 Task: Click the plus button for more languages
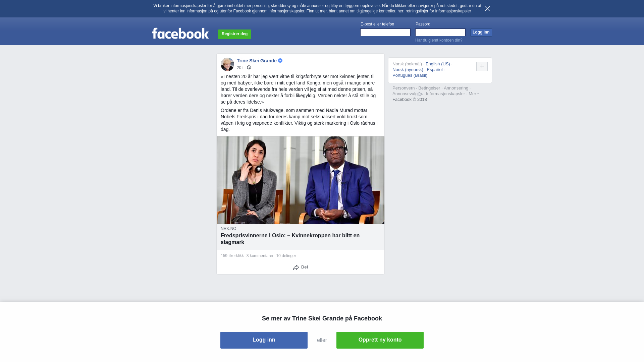click(482, 66)
